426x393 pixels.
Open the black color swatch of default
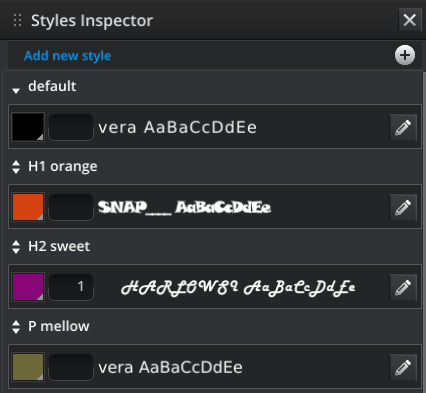pyautogui.click(x=28, y=127)
